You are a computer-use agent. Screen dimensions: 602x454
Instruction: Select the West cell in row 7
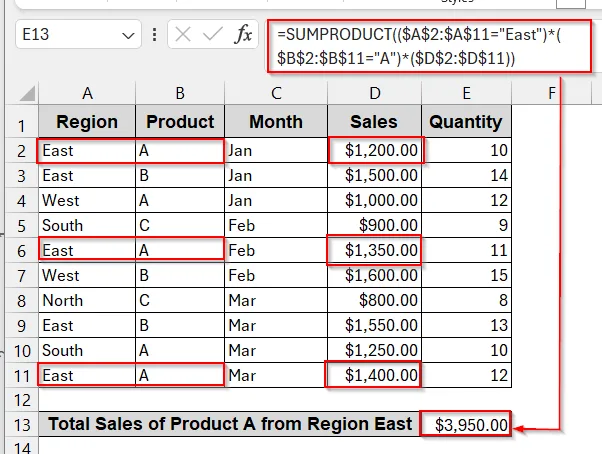[x=87, y=275]
